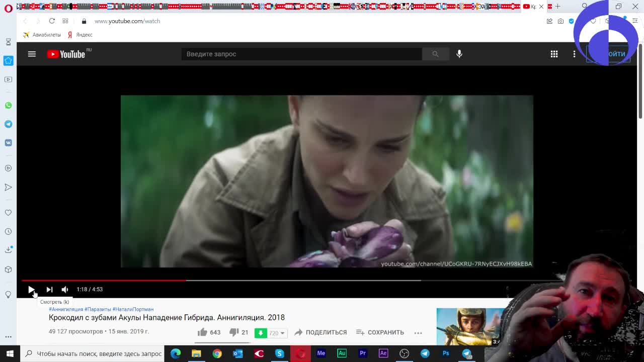This screenshot has width=644, height=362.
Task: Click the video frame
Action: click(x=327, y=181)
